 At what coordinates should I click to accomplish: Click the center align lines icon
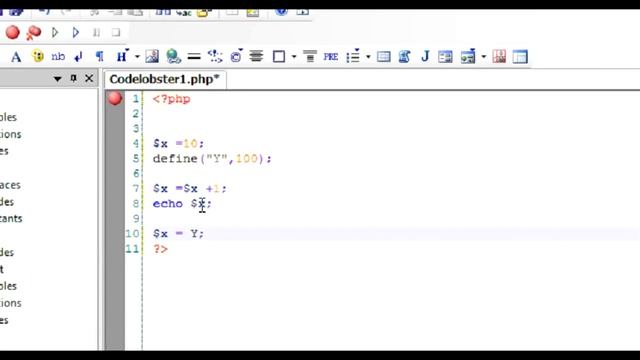pyautogui.click(x=256, y=56)
